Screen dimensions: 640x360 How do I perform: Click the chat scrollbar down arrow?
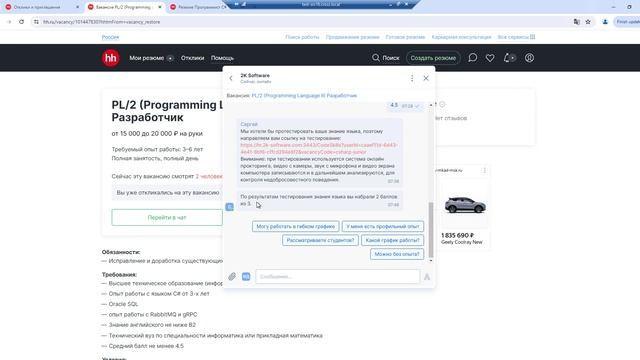[431, 260]
